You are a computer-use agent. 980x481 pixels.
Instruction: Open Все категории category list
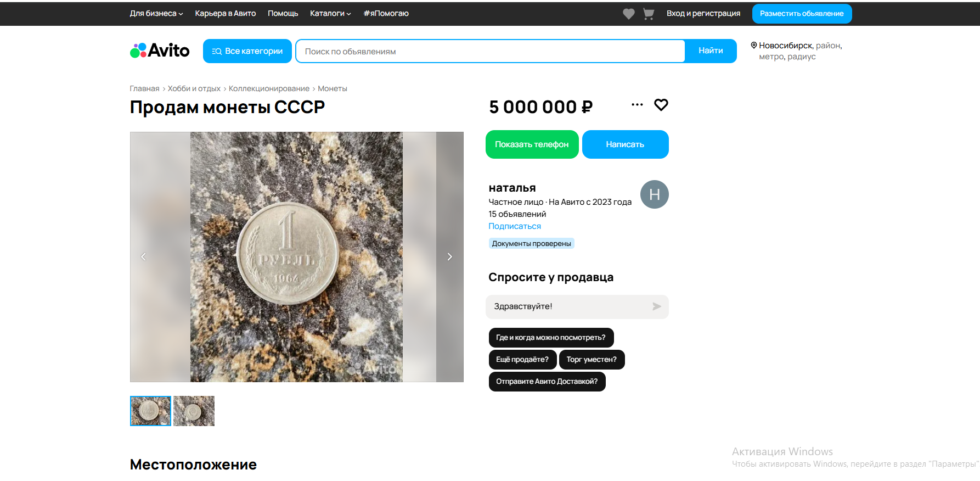pyautogui.click(x=247, y=51)
